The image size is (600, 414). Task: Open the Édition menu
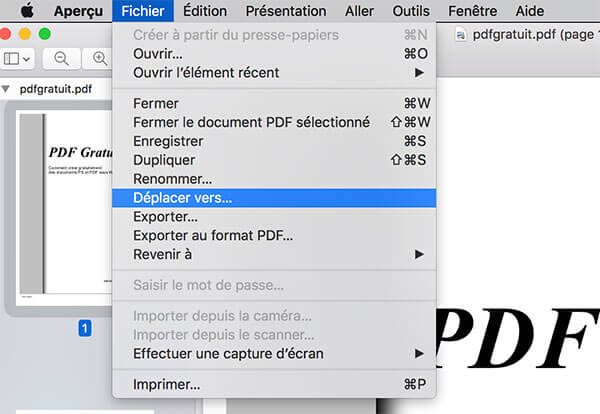click(205, 11)
